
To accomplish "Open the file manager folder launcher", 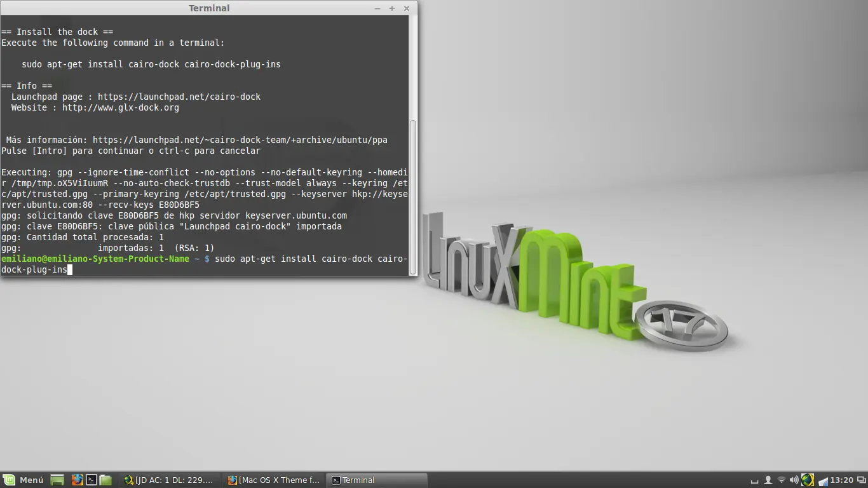I will tap(105, 480).
